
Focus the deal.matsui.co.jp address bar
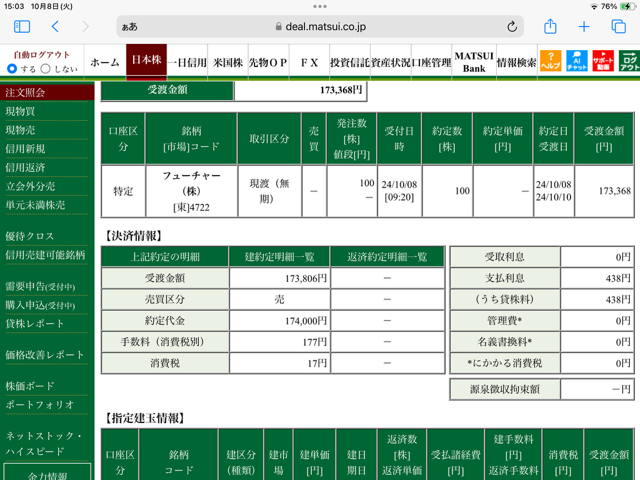pyautogui.click(x=320, y=27)
